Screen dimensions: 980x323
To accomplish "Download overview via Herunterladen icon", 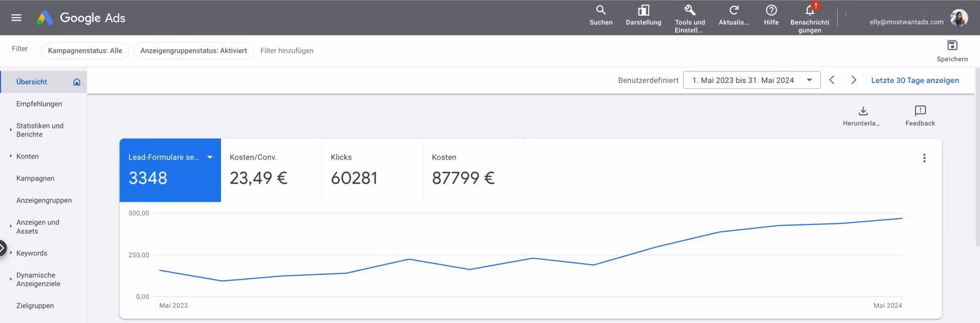I will point(862,116).
